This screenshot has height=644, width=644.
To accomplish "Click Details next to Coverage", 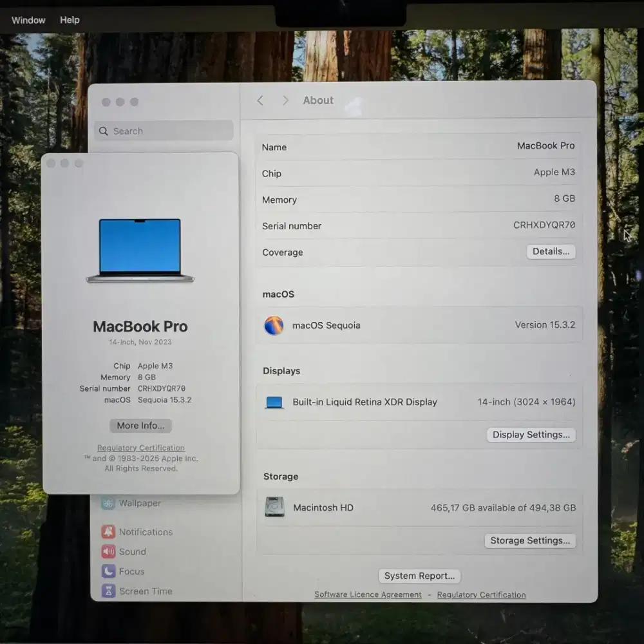I will coord(551,251).
